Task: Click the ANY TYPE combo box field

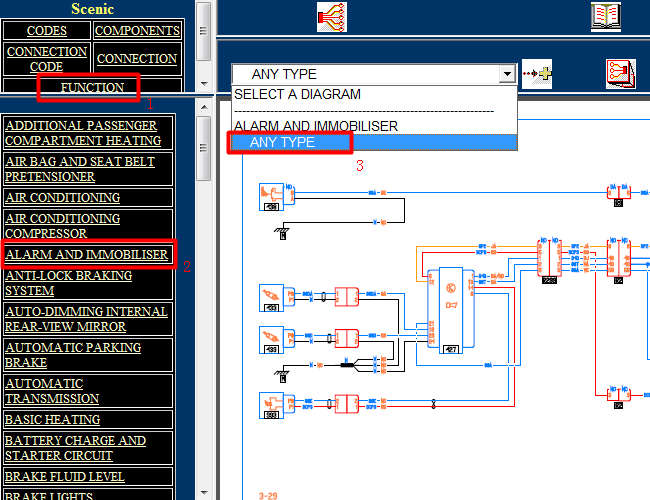Action: (374, 74)
